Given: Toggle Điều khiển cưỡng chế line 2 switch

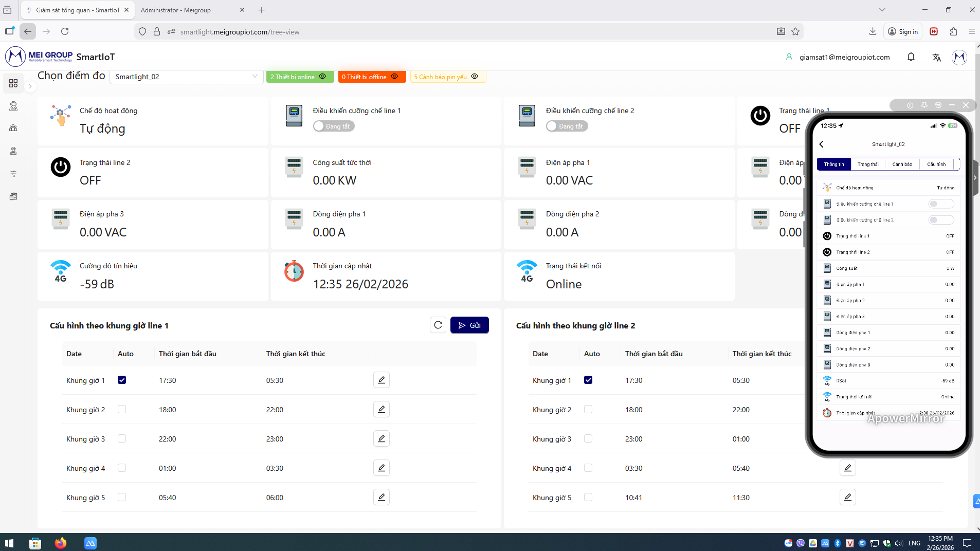Looking at the screenshot, I should click(566, 126).
